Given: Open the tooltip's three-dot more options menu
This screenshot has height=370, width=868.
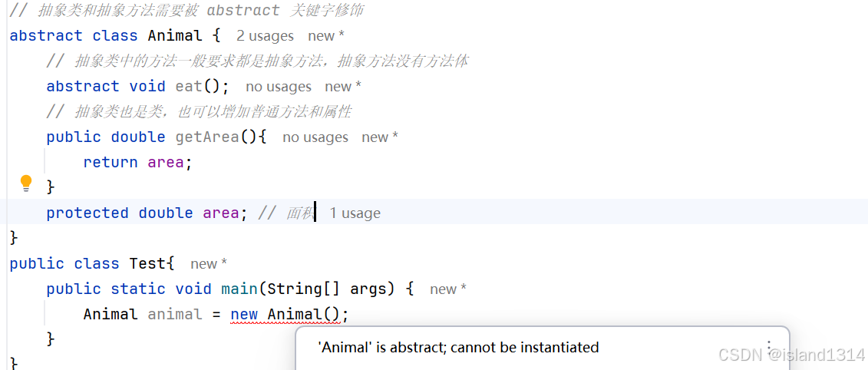Looking at the screenshot, I should point(768,347).
